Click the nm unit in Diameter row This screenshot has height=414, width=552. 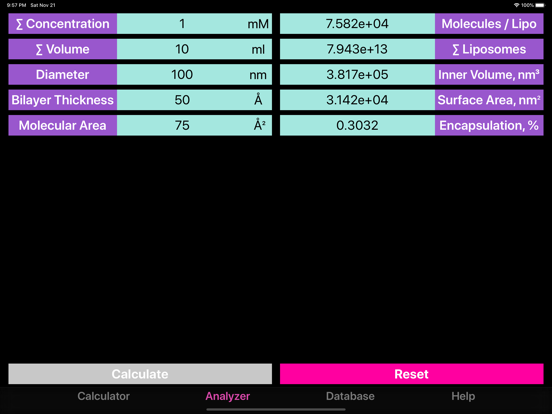coord(258,75)
